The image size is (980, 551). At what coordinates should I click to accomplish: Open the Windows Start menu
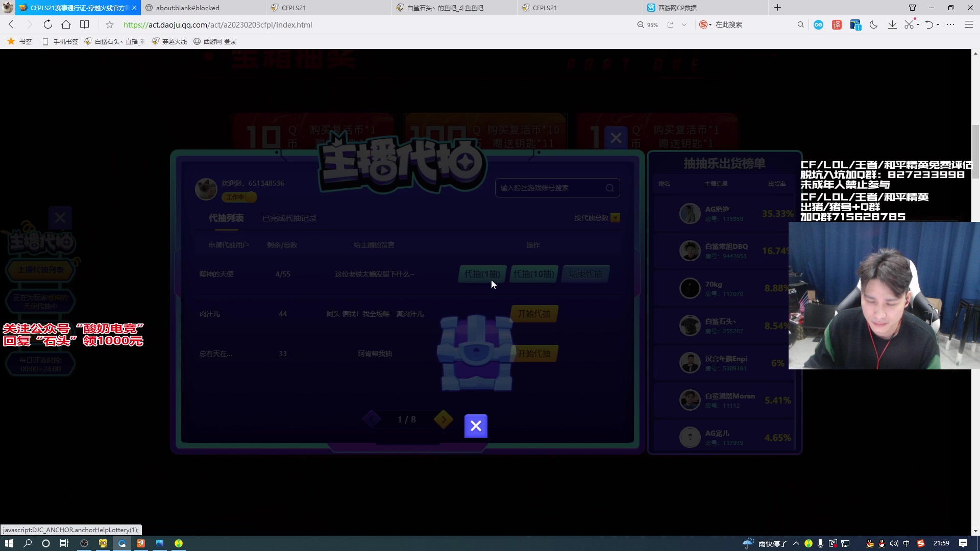[x=9, y=543]
